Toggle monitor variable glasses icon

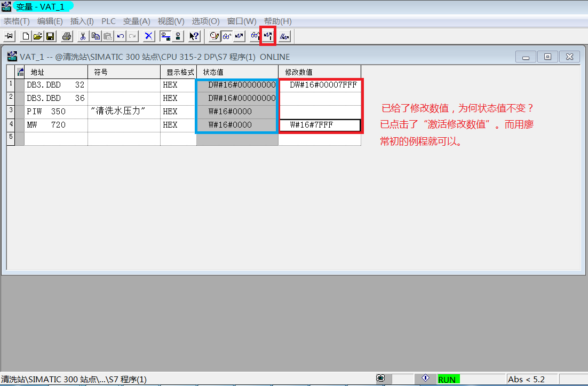tap(226, 36)
